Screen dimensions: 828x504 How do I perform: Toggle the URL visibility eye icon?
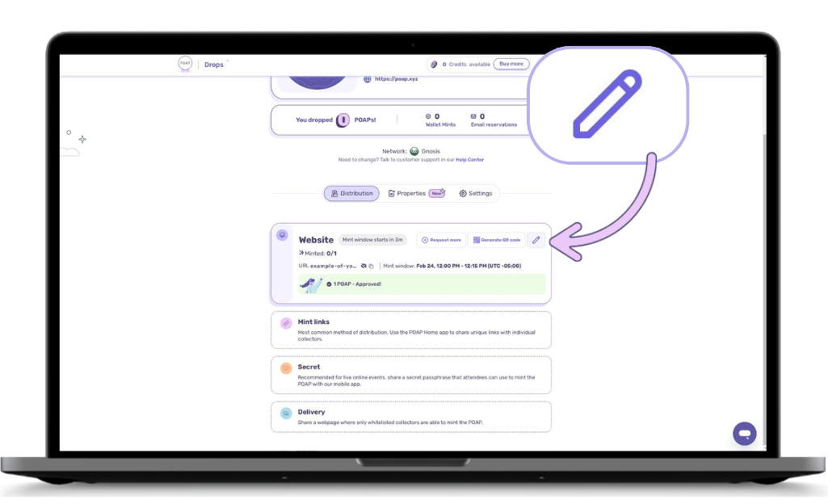coord(363,265)
